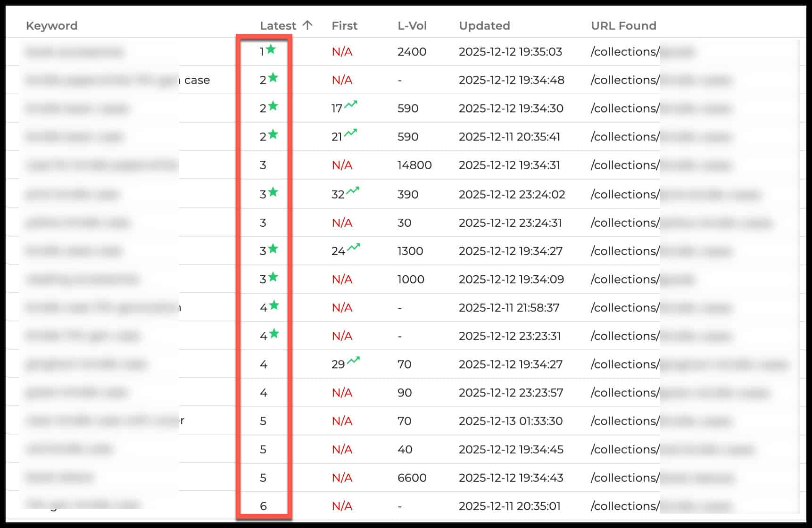
Task: Click the trend arrow icon beside 24
Action: 353,247
